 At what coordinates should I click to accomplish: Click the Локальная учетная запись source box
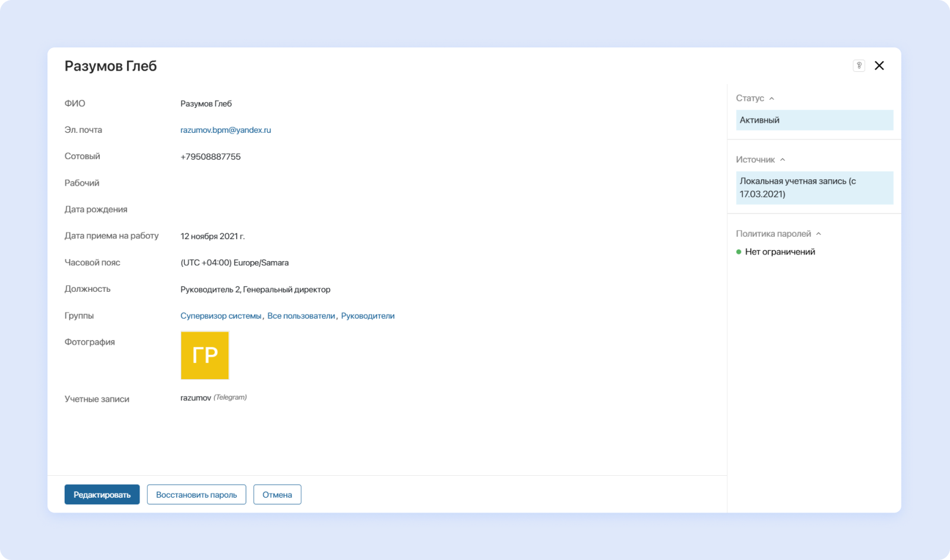[x=814, y=187]
